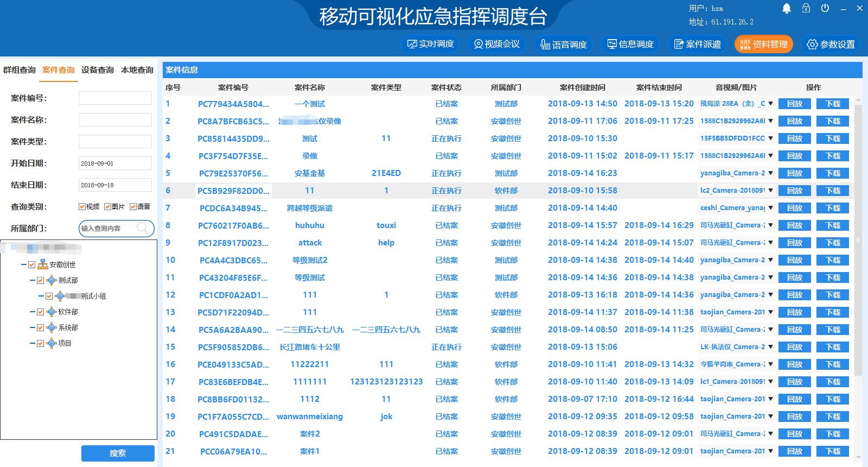Click the notification bell icon

[x=787, y=8]
